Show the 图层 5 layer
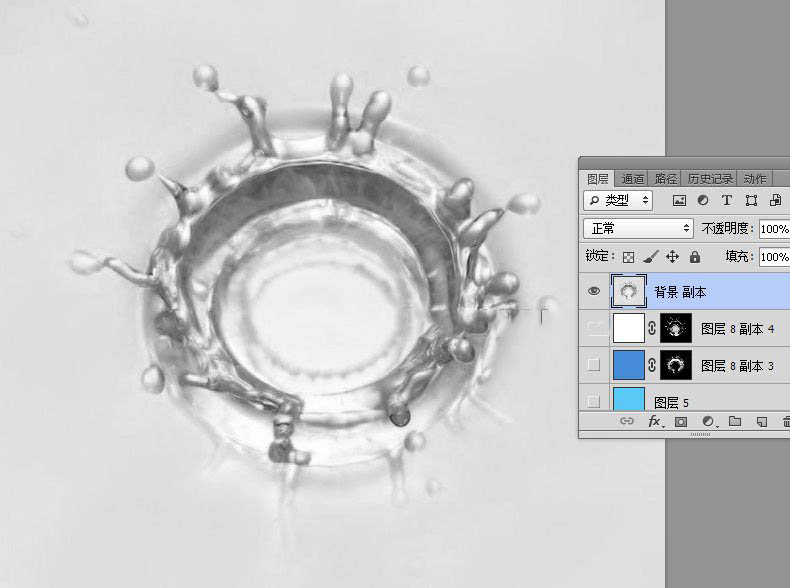790x588 pixels. (594, 402)
